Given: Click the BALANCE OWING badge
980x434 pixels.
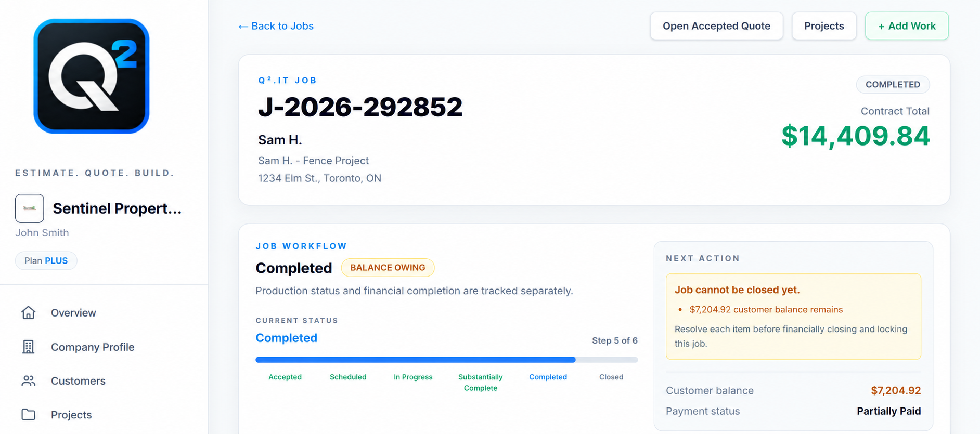Looking at the screenshot, I should (388, 268).
